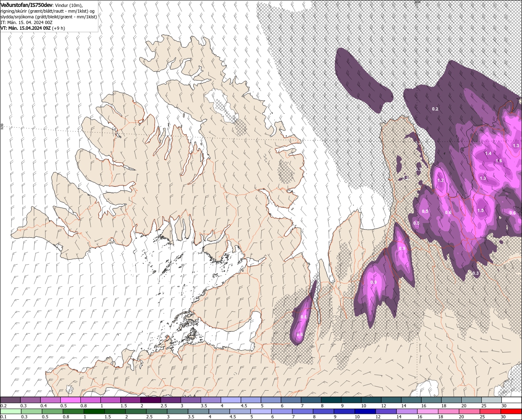Click the 1.6 precipitation value on the map
The width and height of the screenshot is (522, 420).
pyautogui.click(x=499, y=161)
